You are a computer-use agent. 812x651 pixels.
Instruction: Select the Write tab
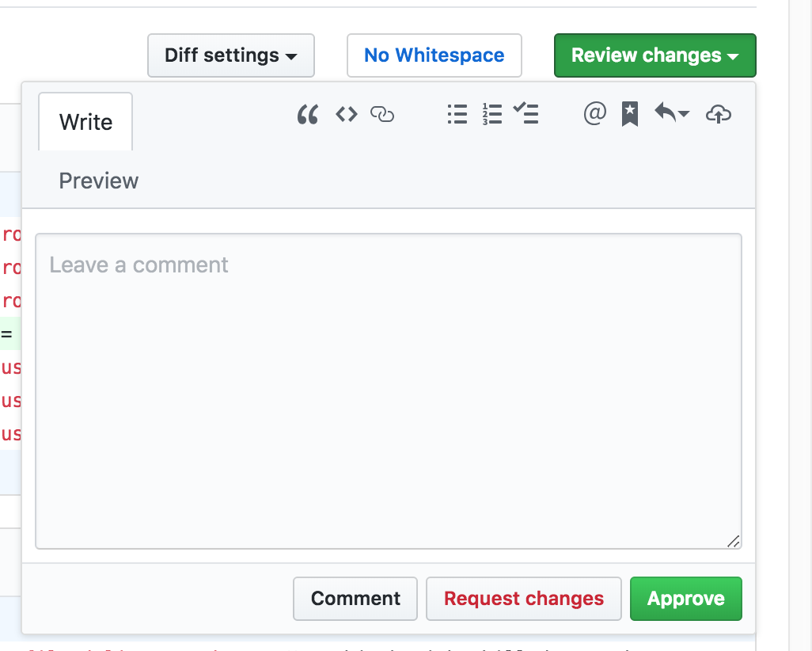pos(85,122)
